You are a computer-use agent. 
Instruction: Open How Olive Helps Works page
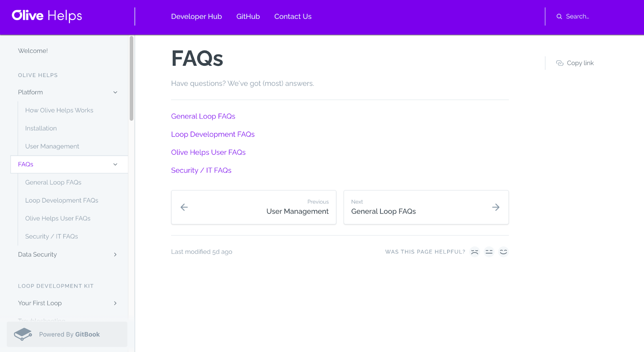(x=59, y=110)
